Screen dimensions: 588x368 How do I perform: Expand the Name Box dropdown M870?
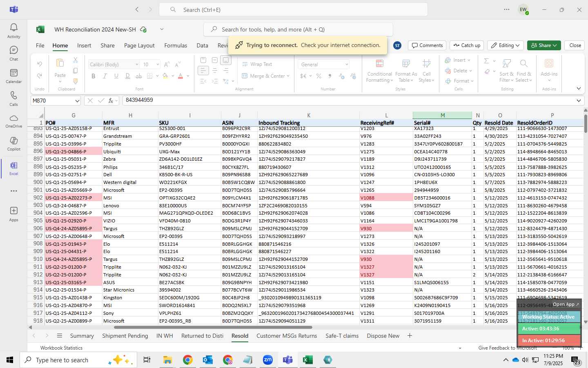[x=77, y=101]
